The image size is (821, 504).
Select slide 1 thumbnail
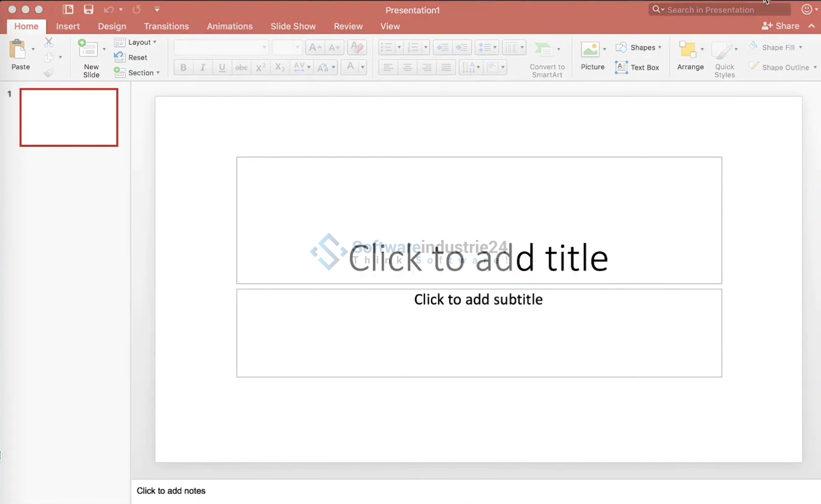tap(69, 117)
